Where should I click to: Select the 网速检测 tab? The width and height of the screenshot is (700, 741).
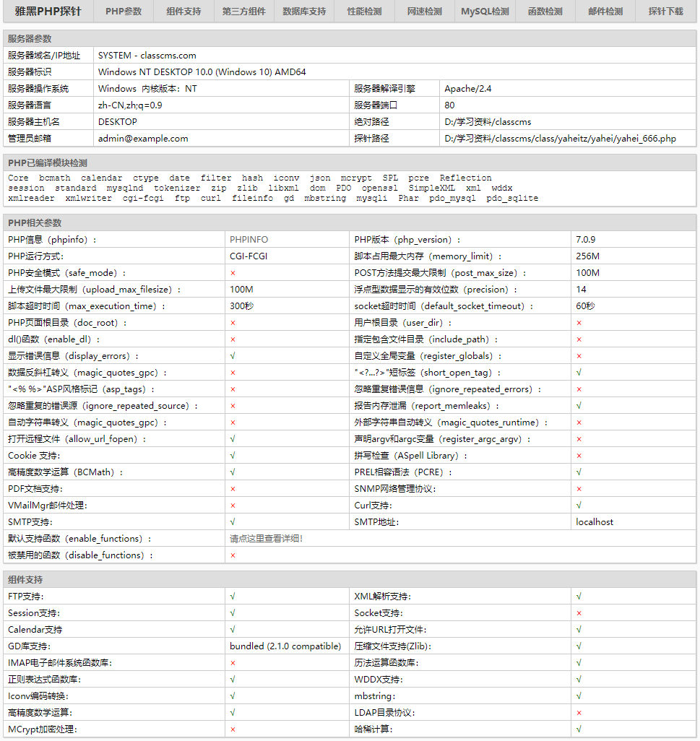pyautogui.click(x=425, y=12)
